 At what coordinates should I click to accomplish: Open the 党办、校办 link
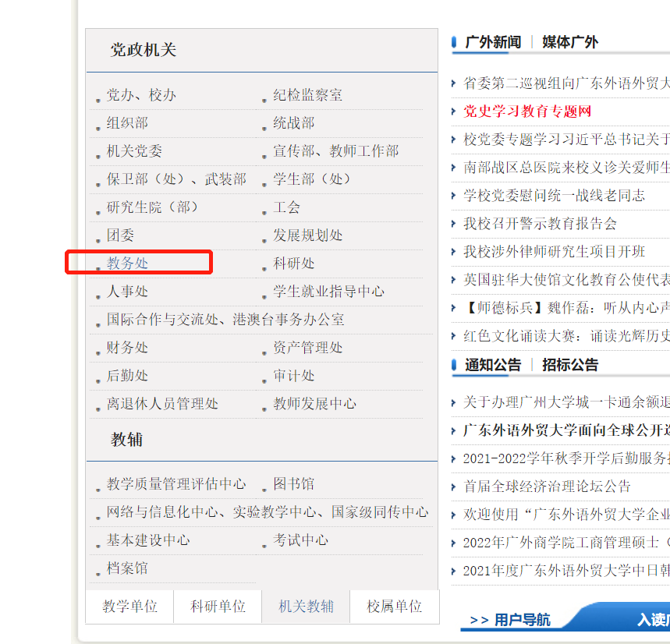tap(141, 95)
